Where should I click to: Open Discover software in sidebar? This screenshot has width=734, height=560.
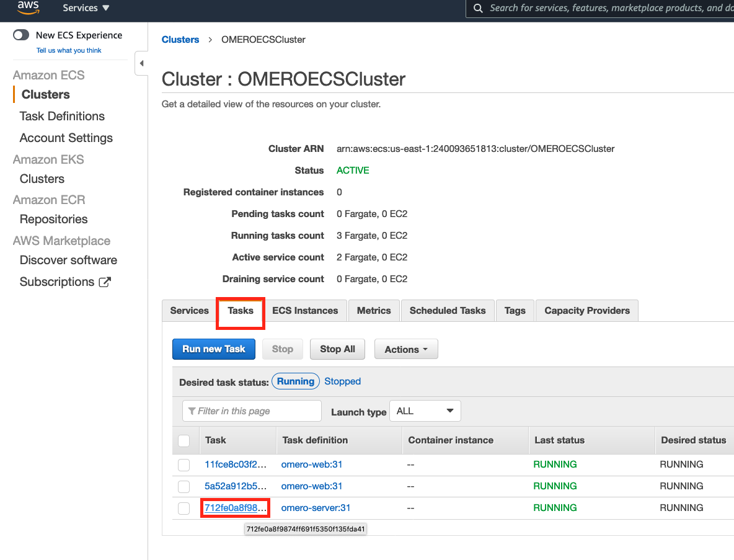pos(68,260)
